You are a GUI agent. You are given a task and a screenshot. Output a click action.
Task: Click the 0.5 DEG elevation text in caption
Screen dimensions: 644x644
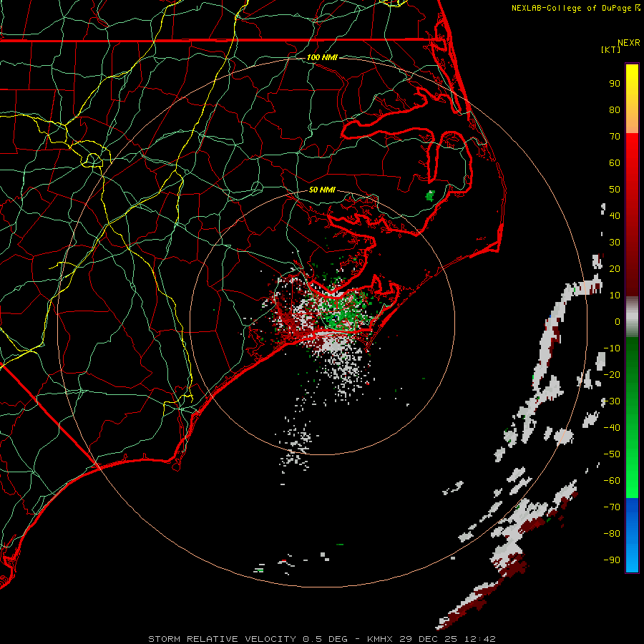(325, 639)
